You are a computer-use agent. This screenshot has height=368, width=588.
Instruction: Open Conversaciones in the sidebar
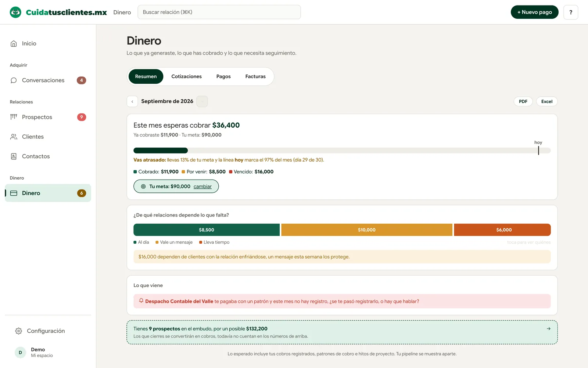click(x=48, y=80)
